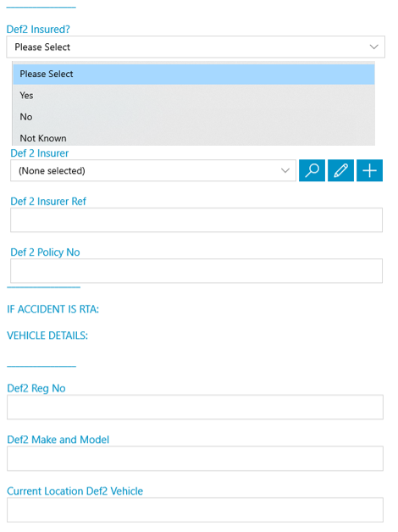The width and height of the screenshot is (398, 532).
Task: Focus the Def 2 Policy No field
Action: (x=196, y=271)
